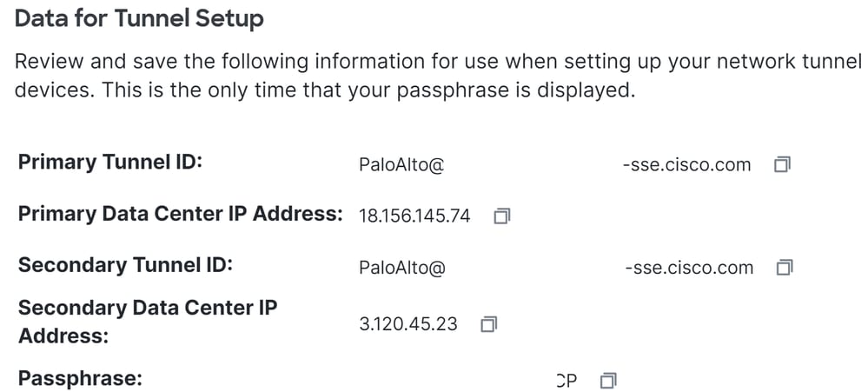The image size is (868, 392).
Task: Click the Primary Tunnel ID label
Action: coord(109,163)
